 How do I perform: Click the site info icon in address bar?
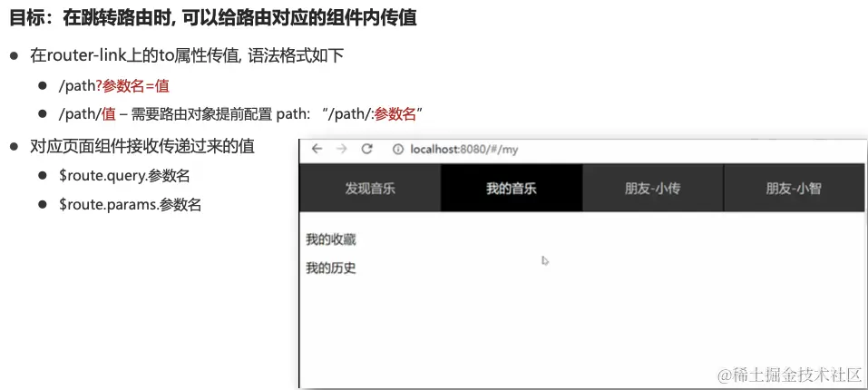pos(397,150)
